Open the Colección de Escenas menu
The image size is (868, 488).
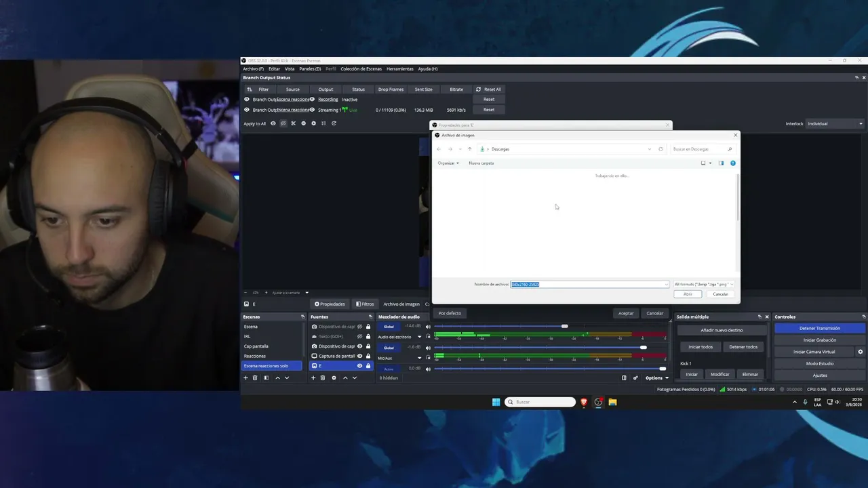[361, 68]
